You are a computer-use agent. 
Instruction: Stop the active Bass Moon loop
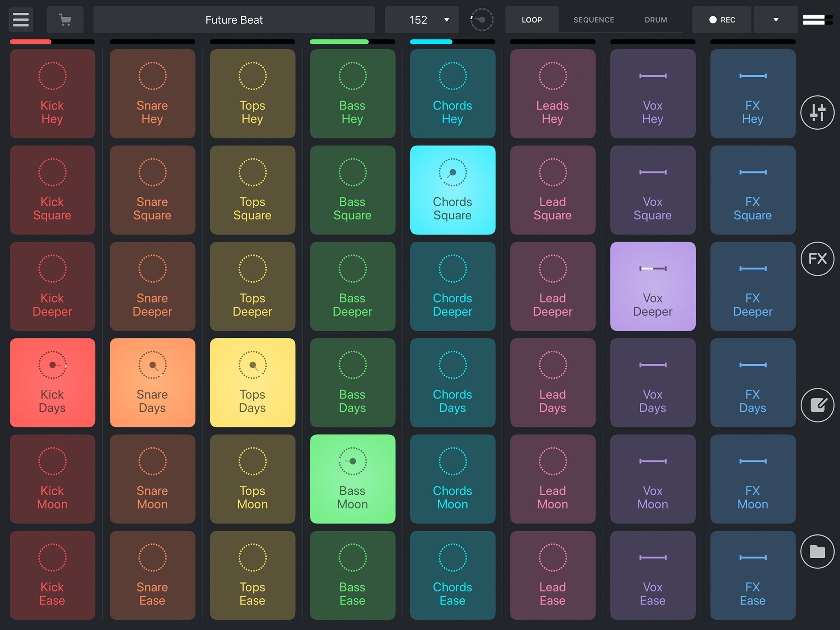(352, 479)
